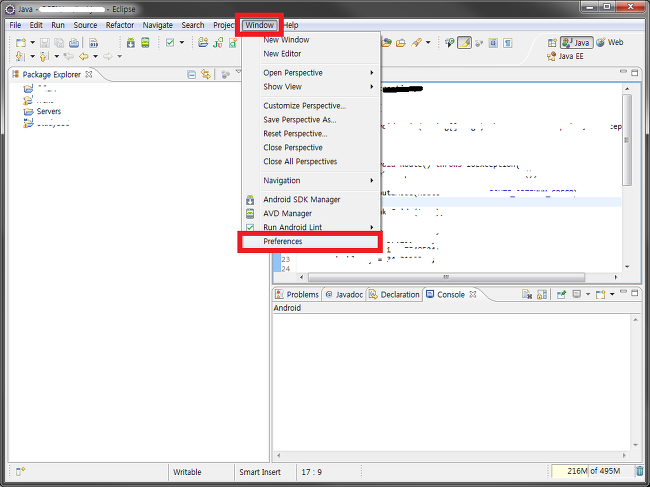
Task: Click the binary file icon next to Print
Action: [94, 43]
